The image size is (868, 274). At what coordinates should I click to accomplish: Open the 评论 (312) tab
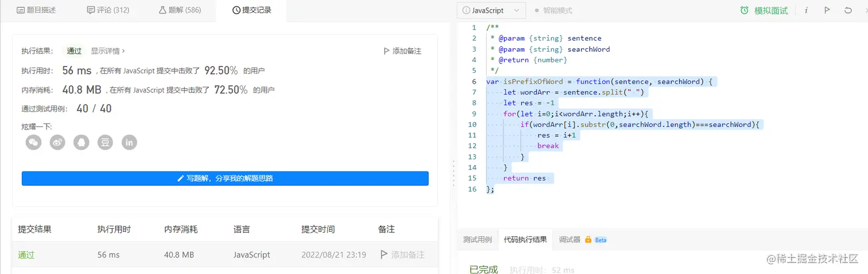[x=108, y=10]
